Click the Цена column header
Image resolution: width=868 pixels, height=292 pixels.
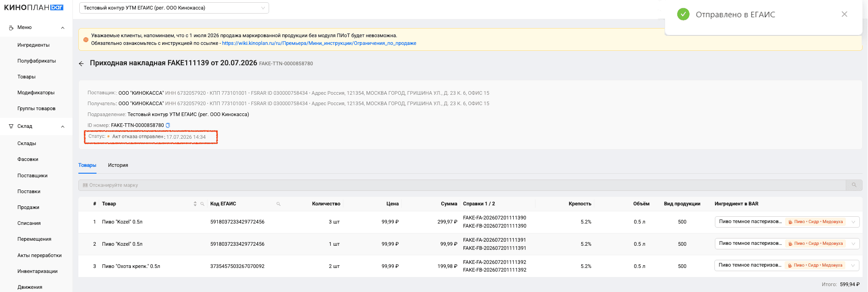point(392,204)
